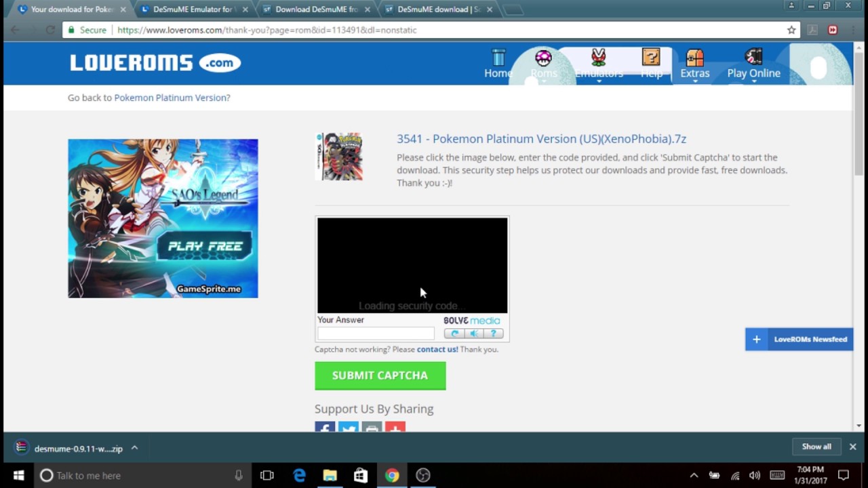Click the Pokemon Platinum box art thumbnail
The image size is (868, 488).
coord(340,157)
